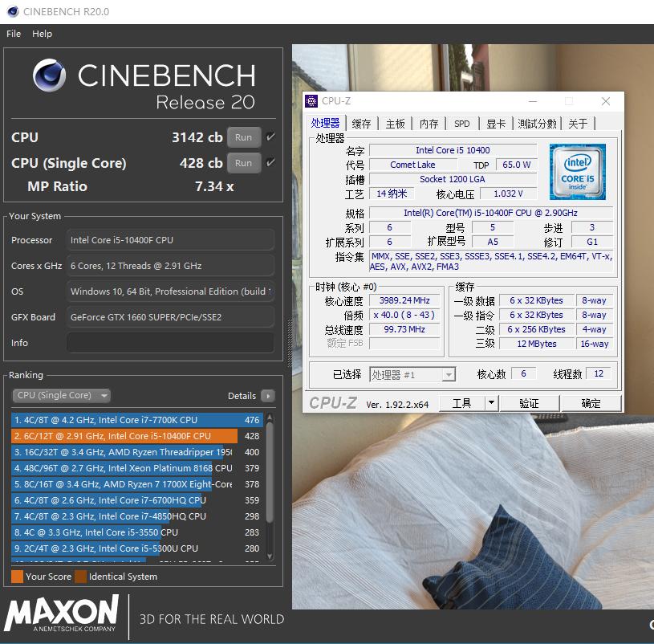Run the CPU multi-core benchmark
This screenshot has height=644, width=654.
(x=244, y=137)
